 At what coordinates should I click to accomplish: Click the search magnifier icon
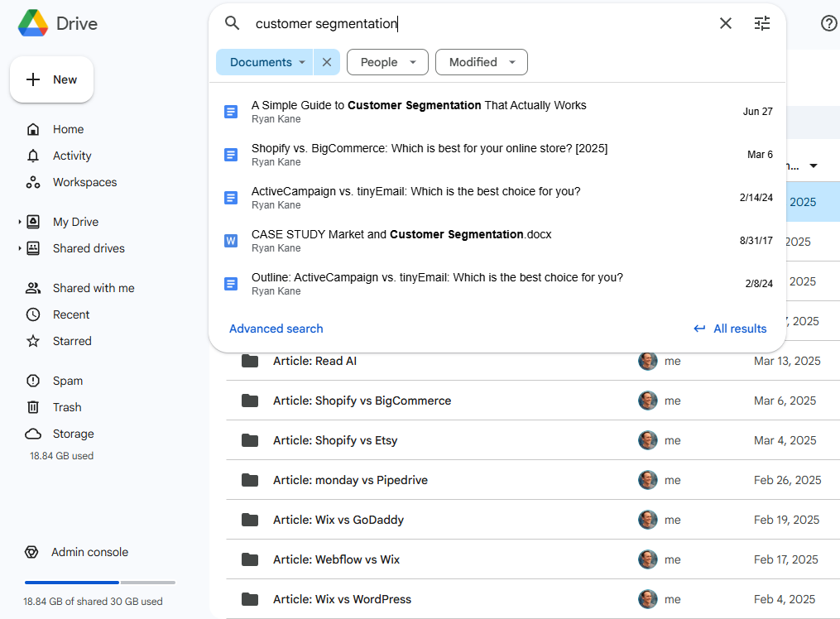click(232, 23)
